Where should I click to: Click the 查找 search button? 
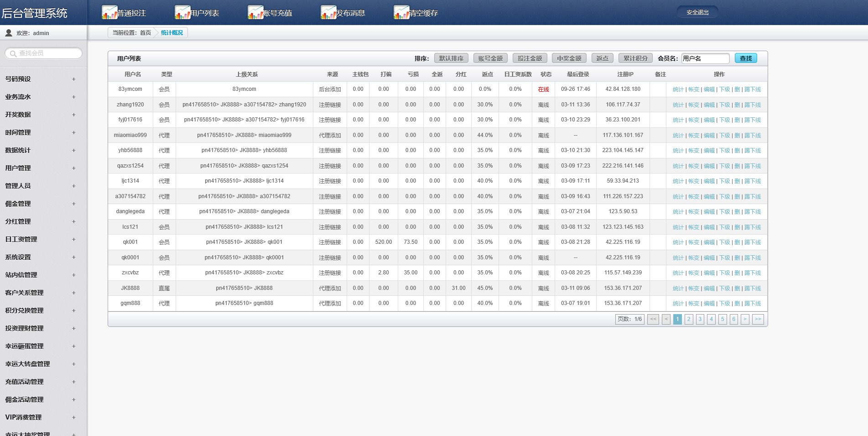tap(746, 58)
